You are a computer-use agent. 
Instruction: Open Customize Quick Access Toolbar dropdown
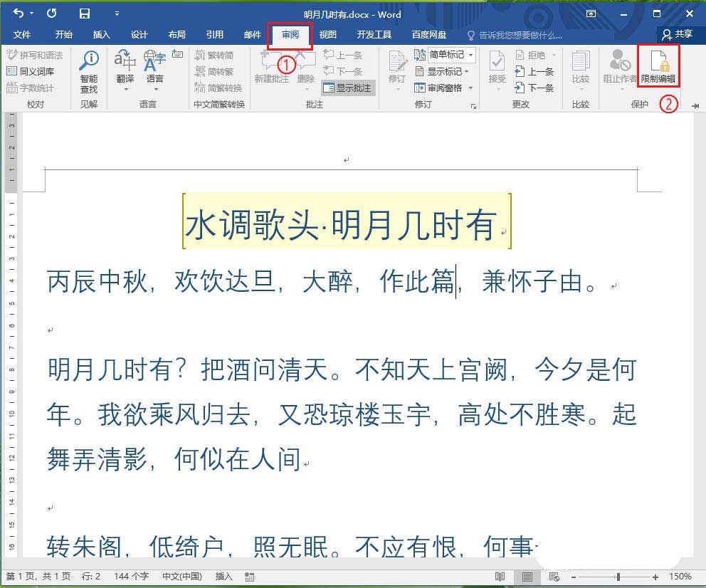coord(117,14)
